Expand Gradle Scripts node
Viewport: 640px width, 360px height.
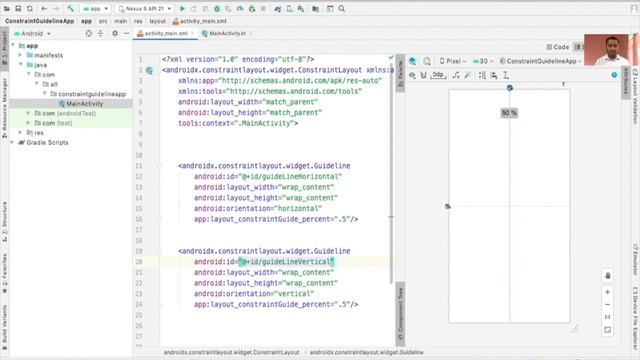coord(13,142)
